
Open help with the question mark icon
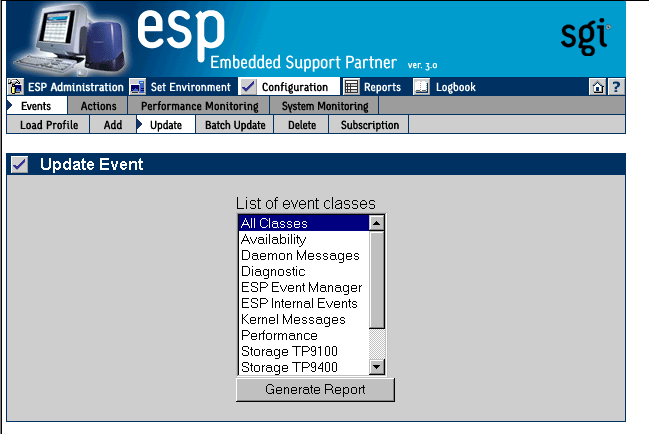616,87
